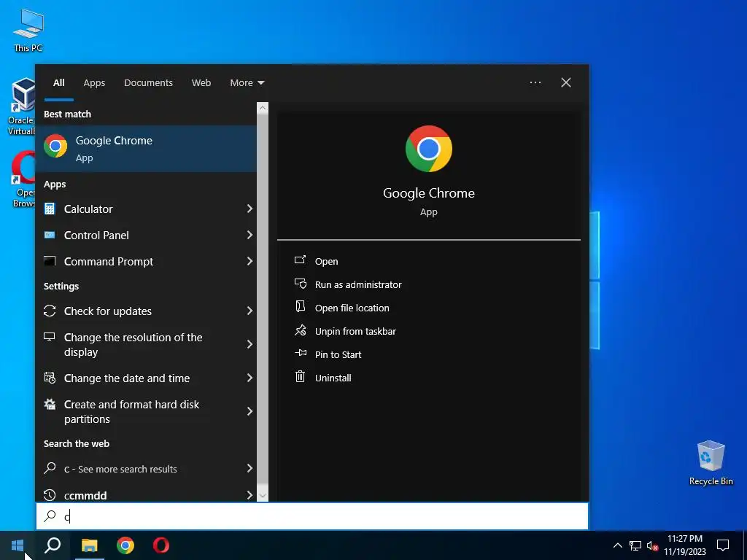
Task: Click the Control Panel icon in results
Action: coord(50,235)
